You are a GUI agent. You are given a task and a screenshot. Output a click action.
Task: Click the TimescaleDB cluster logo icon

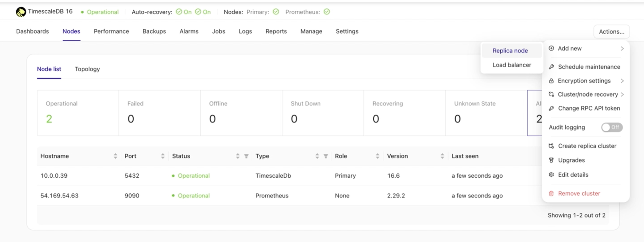click(21, 12)
